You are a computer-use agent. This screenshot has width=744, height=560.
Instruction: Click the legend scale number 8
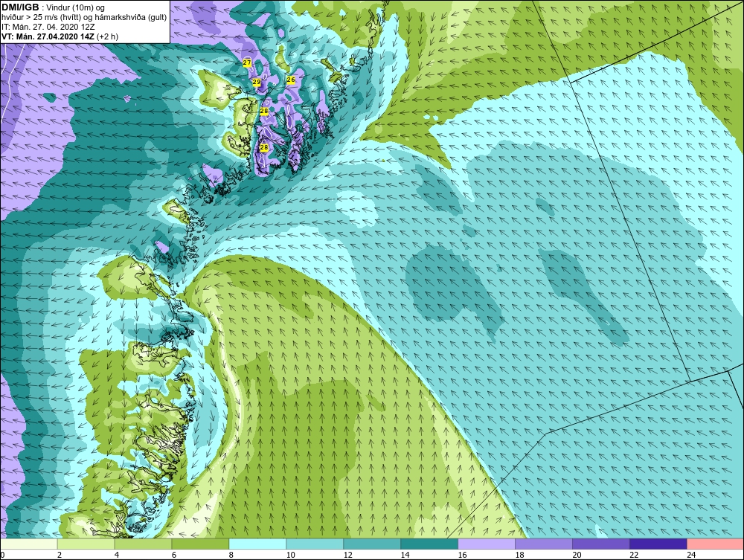coord(231,555)
